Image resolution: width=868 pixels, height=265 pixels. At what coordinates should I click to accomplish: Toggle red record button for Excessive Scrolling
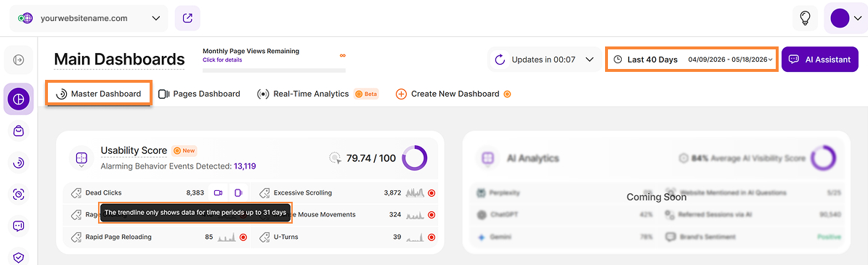431,193
